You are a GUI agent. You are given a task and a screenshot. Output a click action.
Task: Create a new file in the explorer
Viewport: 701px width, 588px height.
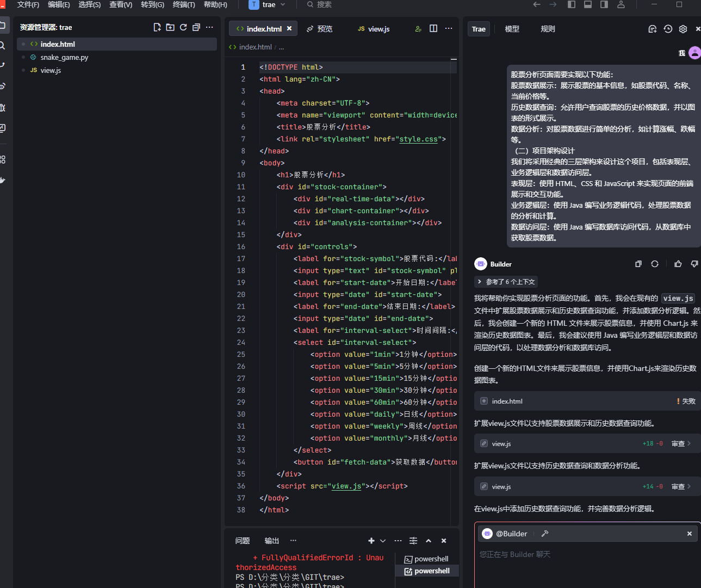(157, 27)
